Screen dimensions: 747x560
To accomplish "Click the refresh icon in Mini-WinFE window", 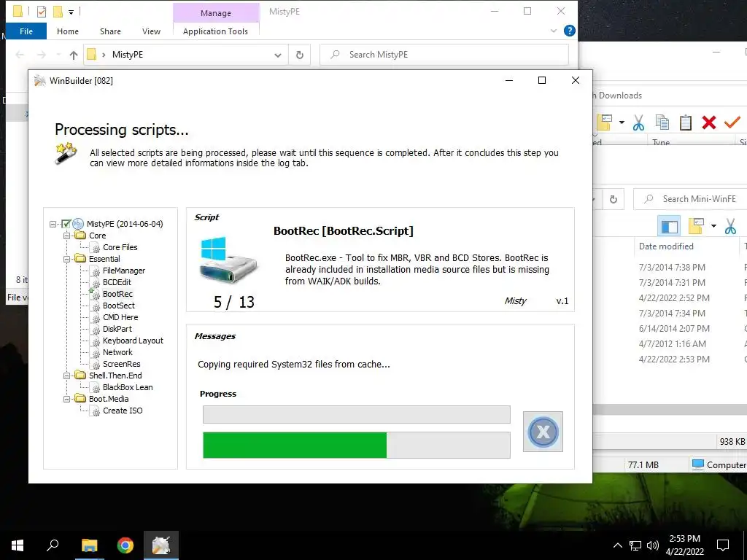I will 614,199.
